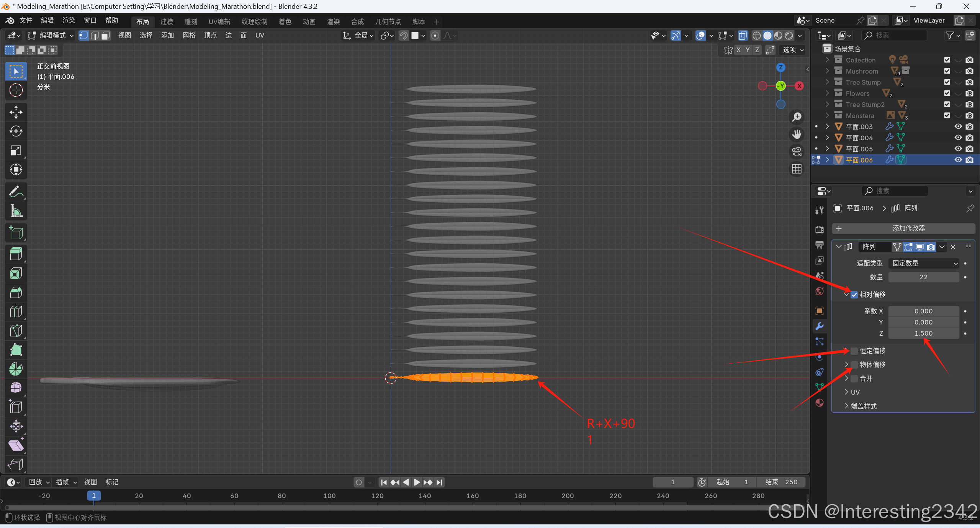This screenshot has height=528, width=980.
Task: Hide 平面.005 with its eye icon
Action: point(958,149)
